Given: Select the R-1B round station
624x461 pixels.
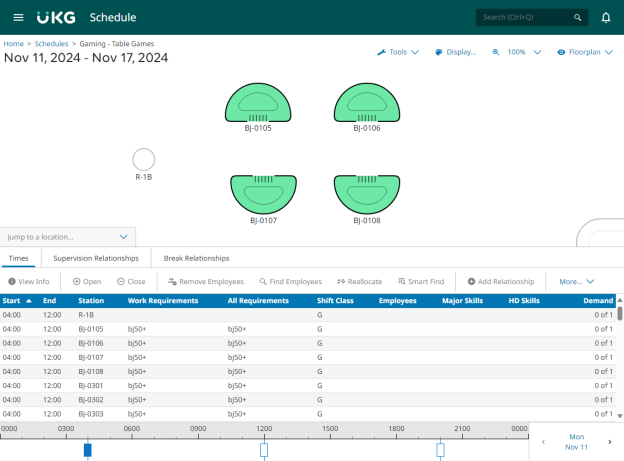Looking at the screenshot, I should pyautogui.click(x=144, y=160).
